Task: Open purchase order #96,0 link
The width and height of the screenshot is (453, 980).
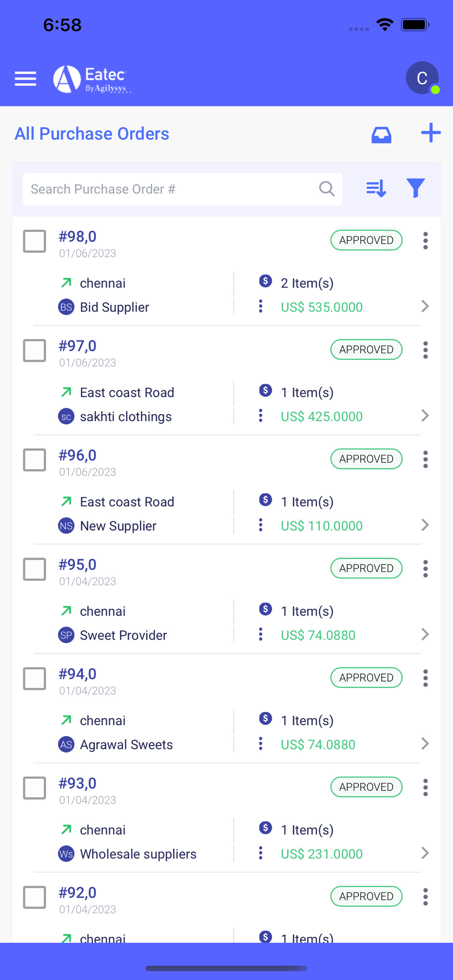Action: pyautogui.click(x=77, y=455)
